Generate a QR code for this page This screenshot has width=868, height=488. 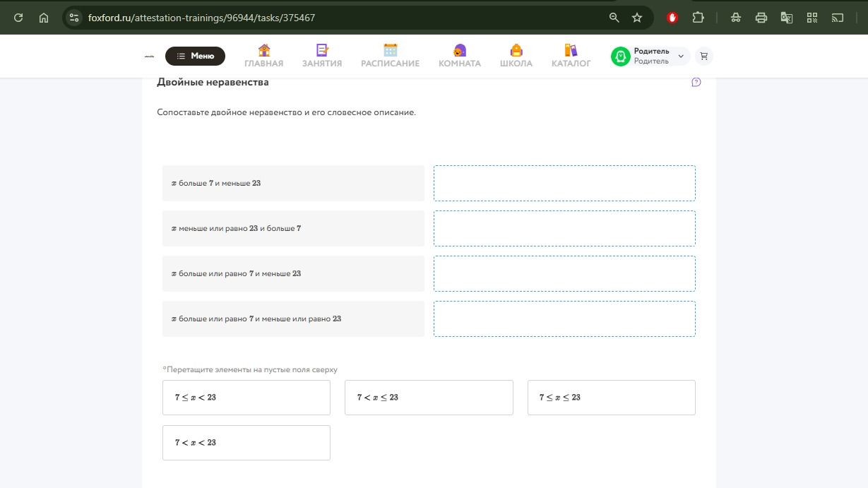(812, 18)
